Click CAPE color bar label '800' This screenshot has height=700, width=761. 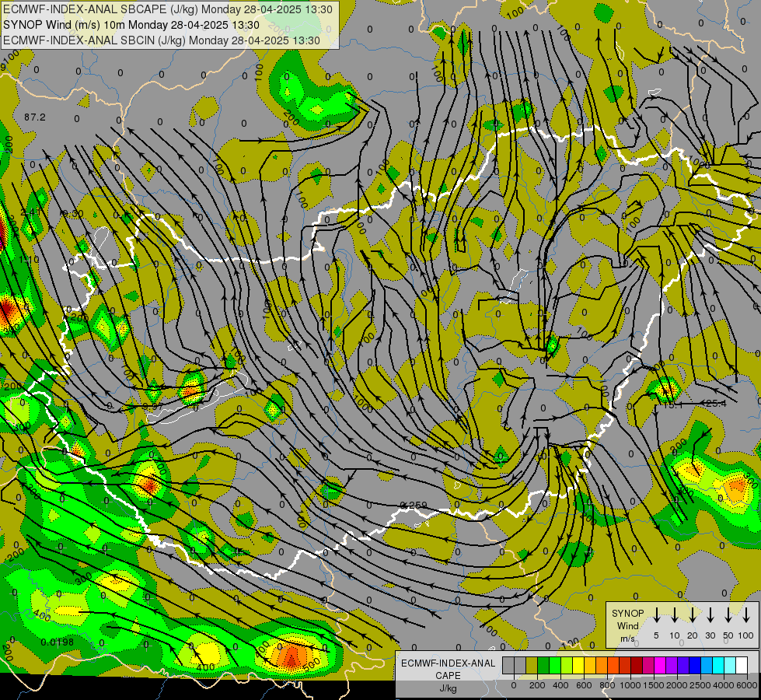tap(607, 685)
